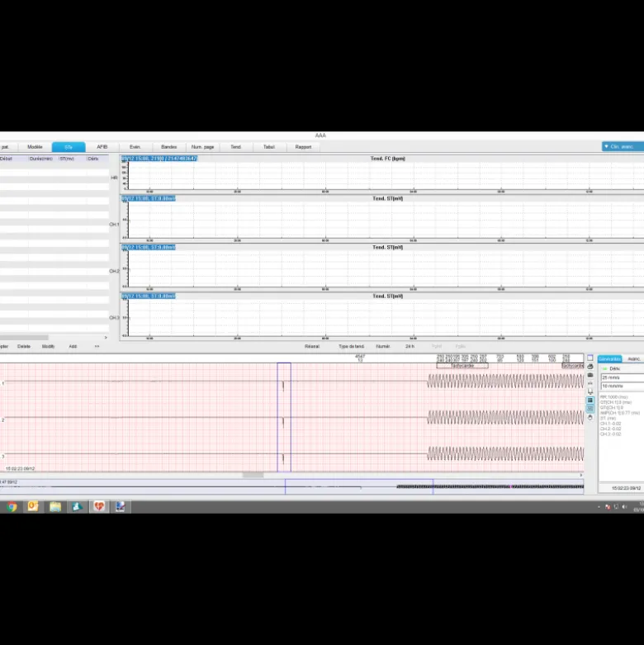Click the >> expand button under the ST list
The height and width of the screenshot is (645, 644).
[x=97, y=346]
